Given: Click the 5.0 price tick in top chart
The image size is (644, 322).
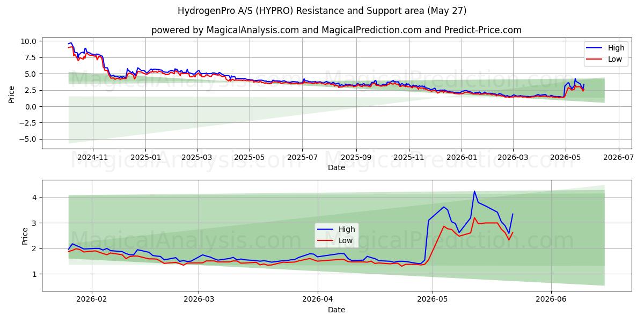Looking at the screenshot, I should pyautogui.click(x=31, y=74).
